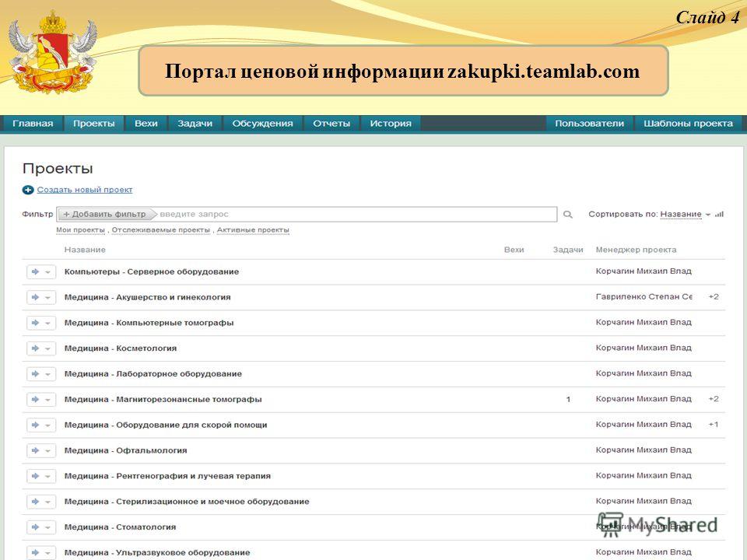747x560 pixels.
Task: Go to the Отчеты tab
Action: coord(331,124)
